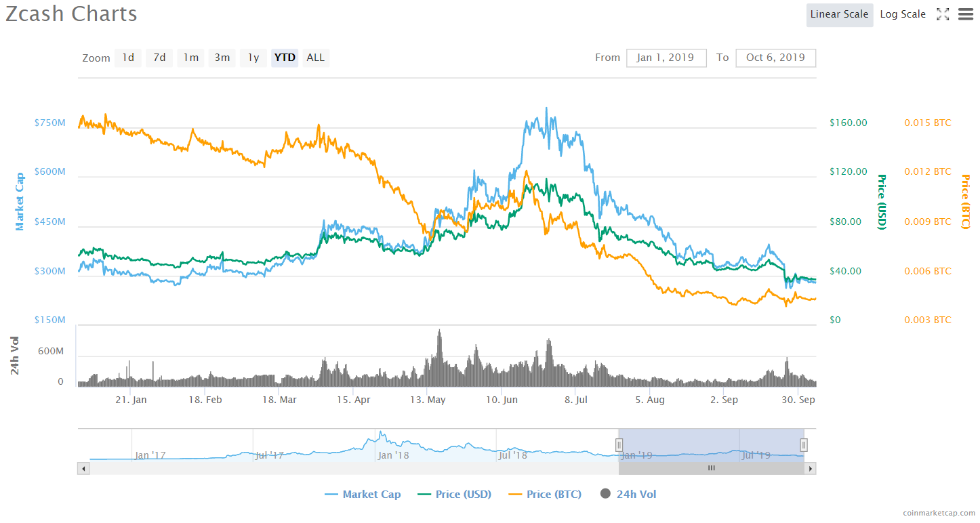980x523 pixels.
Task: Click the To date field
Action: [775, 58]
